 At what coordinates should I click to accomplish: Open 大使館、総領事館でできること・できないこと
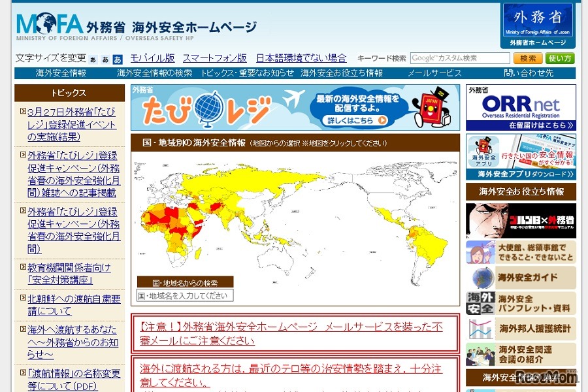pyautogui.click(x=526, y=252)
